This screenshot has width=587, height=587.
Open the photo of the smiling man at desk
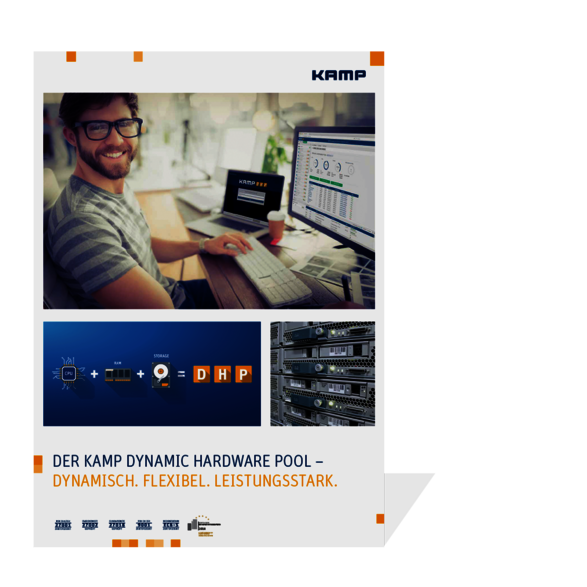pos(209,201)
